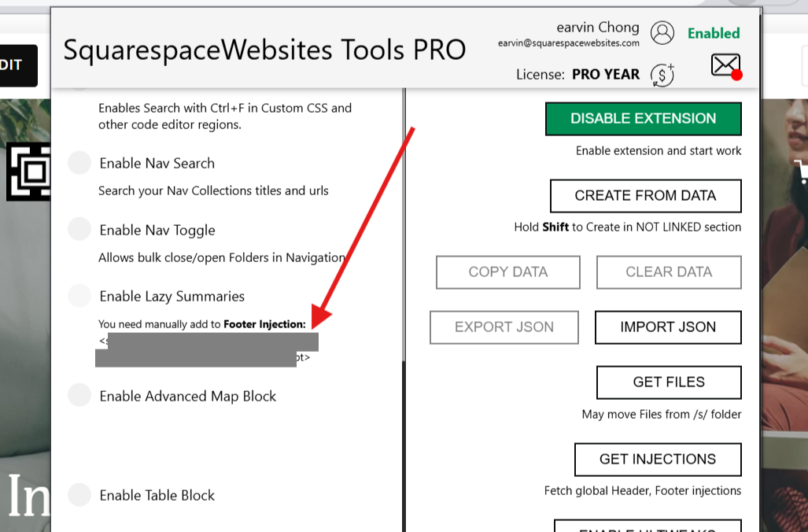
Task: Click the EXPORT JSON button
Action: pyautogui.click(x=504, y=327)
